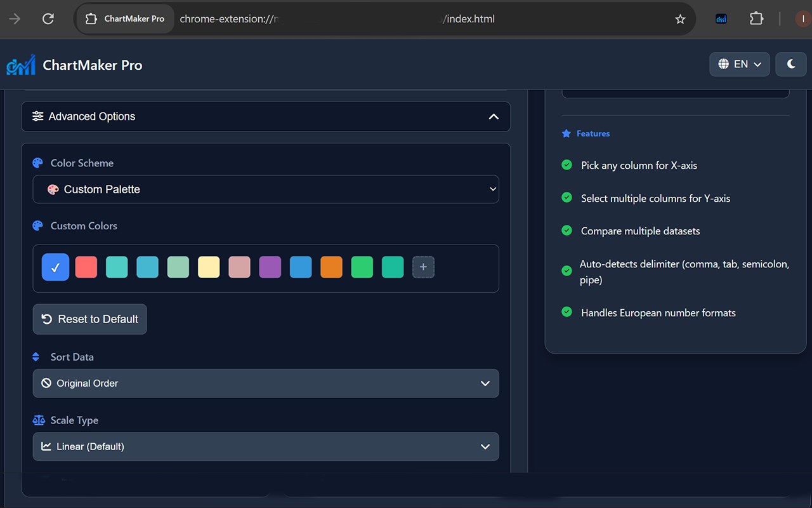Pick the coral red color swatch
Viewport: 812px width, 508px height.
86,267
